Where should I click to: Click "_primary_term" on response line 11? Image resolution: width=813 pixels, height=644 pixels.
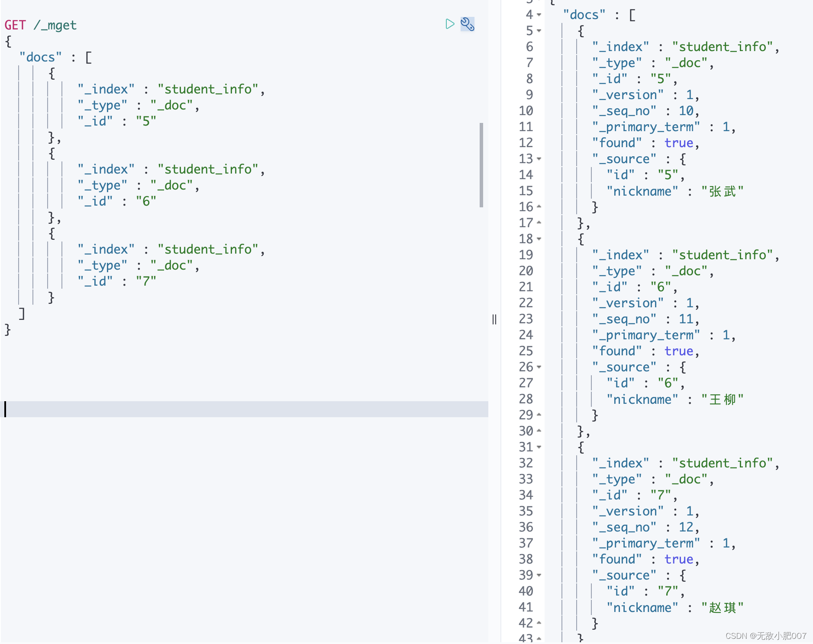pyautogui.click(x=646, y=127)
